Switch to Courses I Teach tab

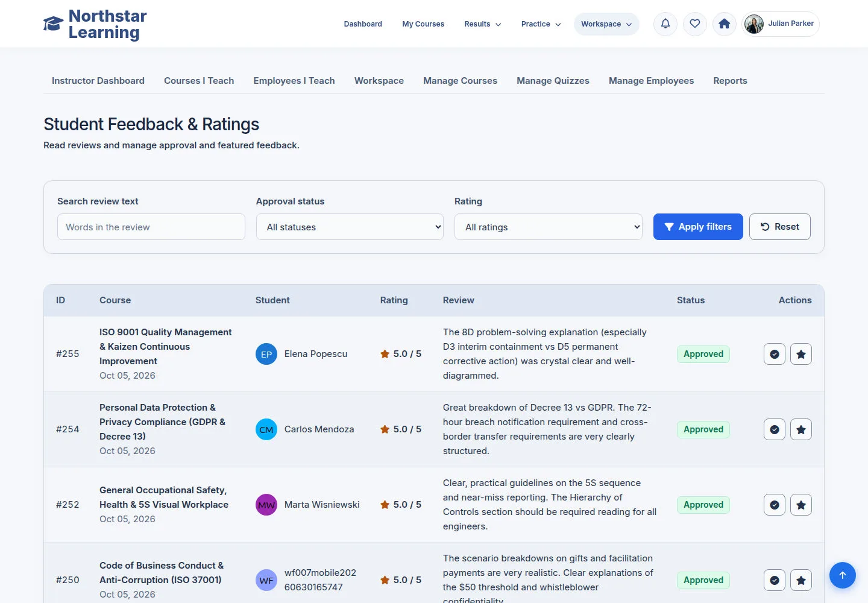(199, 81)
